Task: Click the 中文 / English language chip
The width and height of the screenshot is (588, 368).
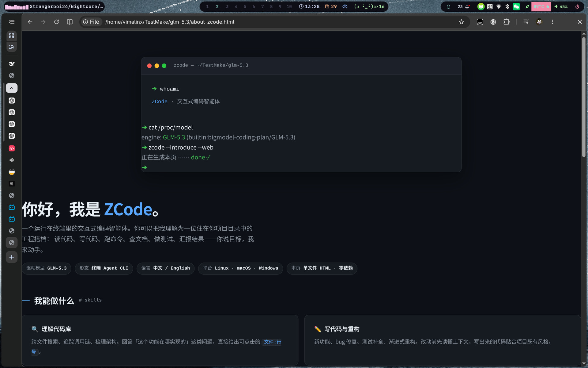Action: (166, 268)
